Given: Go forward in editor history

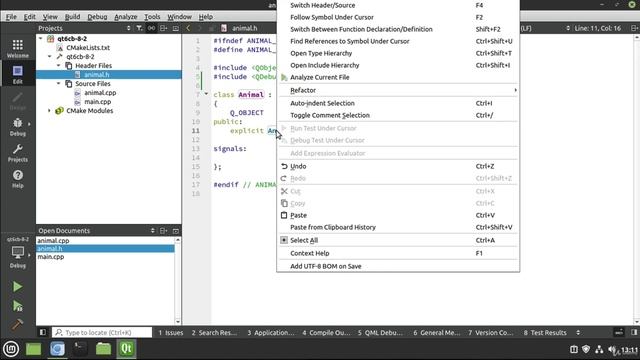Looking at the screenshot, I should coord(200,28).
